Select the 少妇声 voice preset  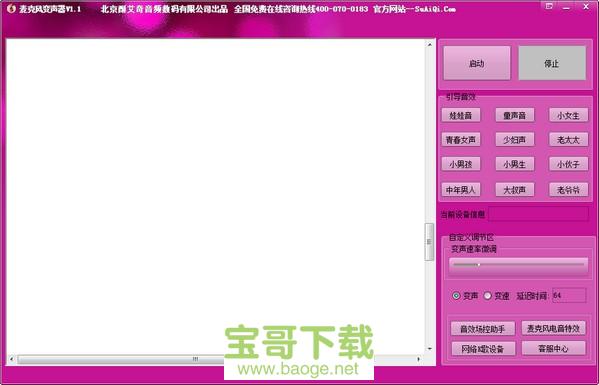coord(515,140)
